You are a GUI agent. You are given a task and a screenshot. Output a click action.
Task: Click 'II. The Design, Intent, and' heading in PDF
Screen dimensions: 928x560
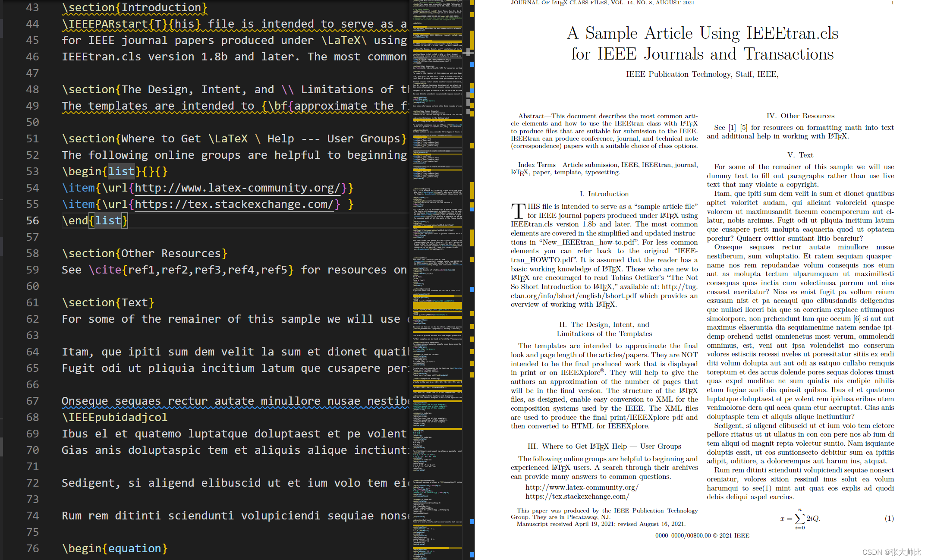coord(604,324)
